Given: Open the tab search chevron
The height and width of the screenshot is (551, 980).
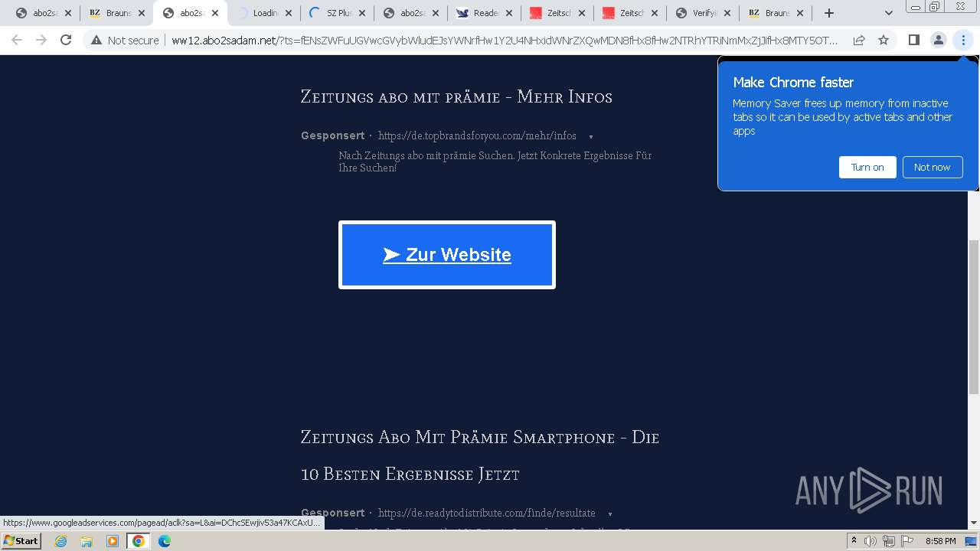Looking at the screenshot, I should 888,13.
